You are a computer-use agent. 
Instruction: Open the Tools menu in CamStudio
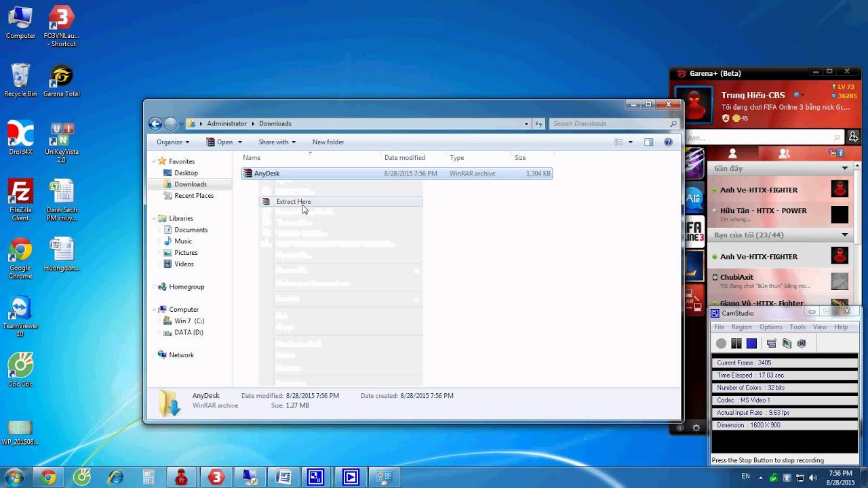pyautogui.click(x=797, y=327)
